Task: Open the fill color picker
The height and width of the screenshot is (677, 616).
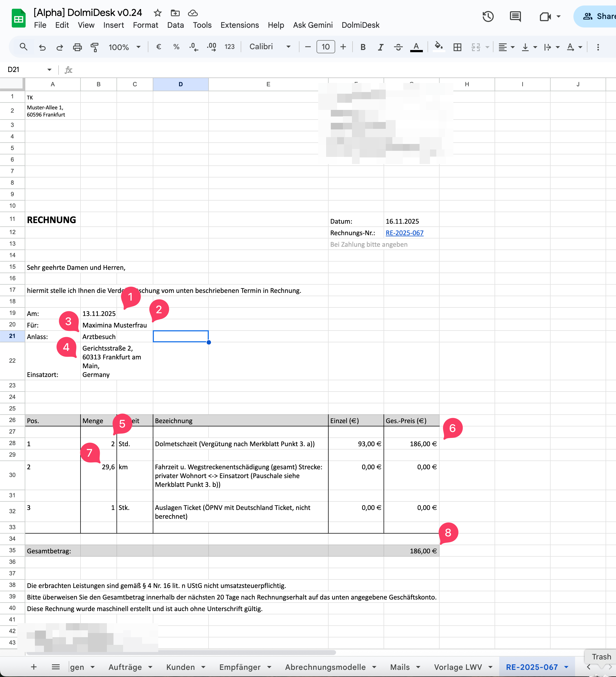Action: 438,47
